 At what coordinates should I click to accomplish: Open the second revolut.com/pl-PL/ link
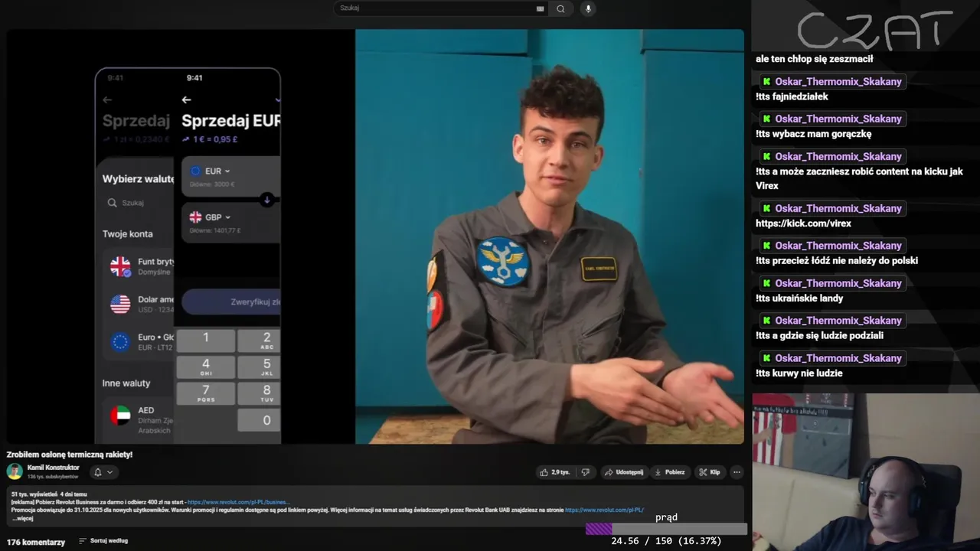point(604,510)
